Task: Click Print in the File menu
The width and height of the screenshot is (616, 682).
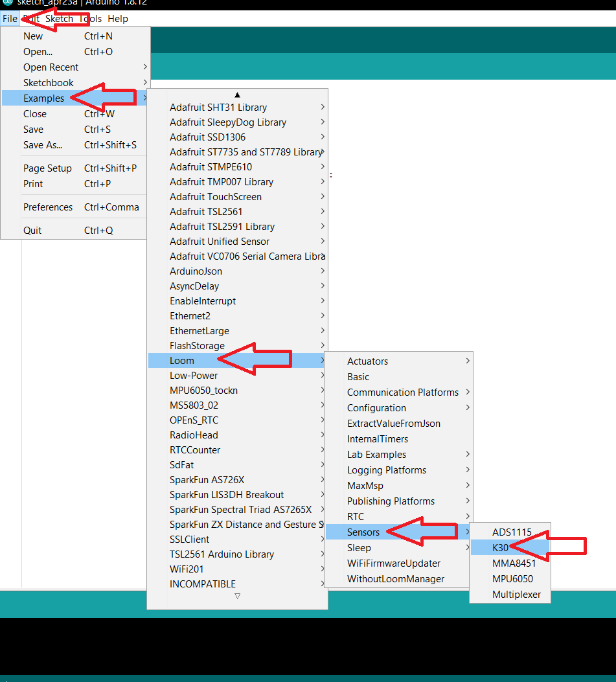Action: 75,184
